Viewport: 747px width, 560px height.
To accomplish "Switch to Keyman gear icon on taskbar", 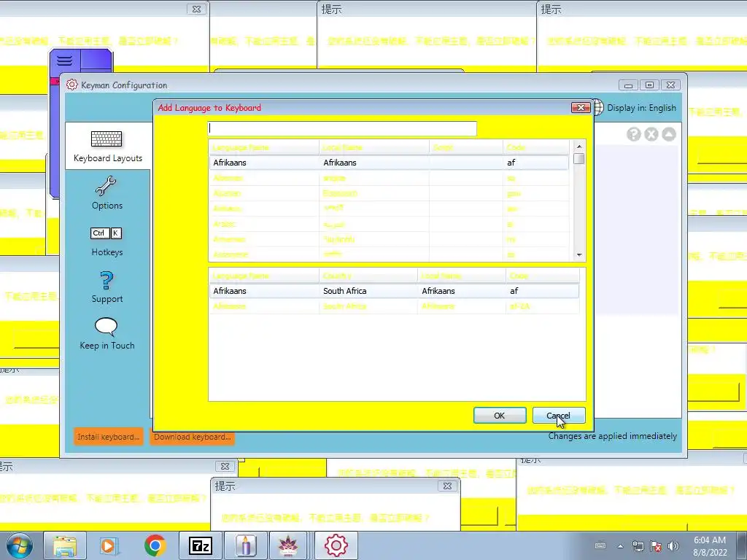I will pos(336,545).
